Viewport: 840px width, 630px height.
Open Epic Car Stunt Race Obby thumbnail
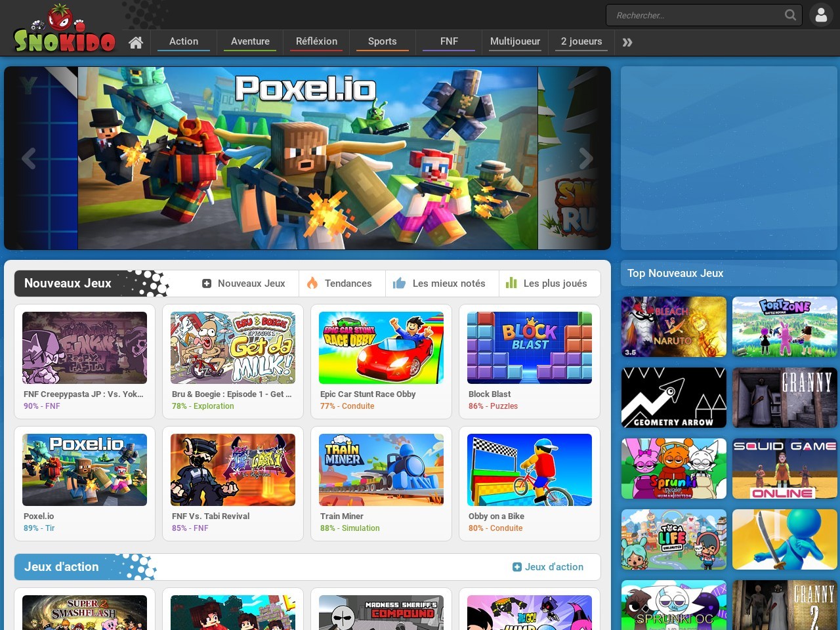[x=381, y=348]
